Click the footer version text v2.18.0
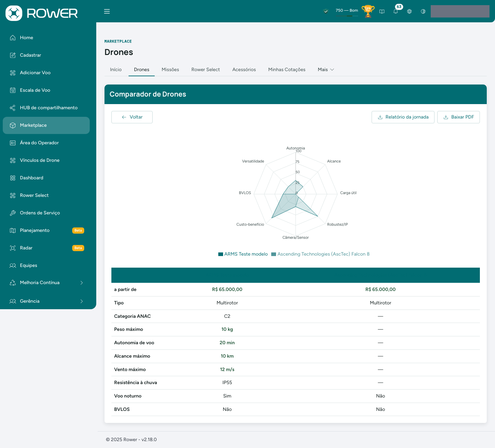 tap(149, 440)
